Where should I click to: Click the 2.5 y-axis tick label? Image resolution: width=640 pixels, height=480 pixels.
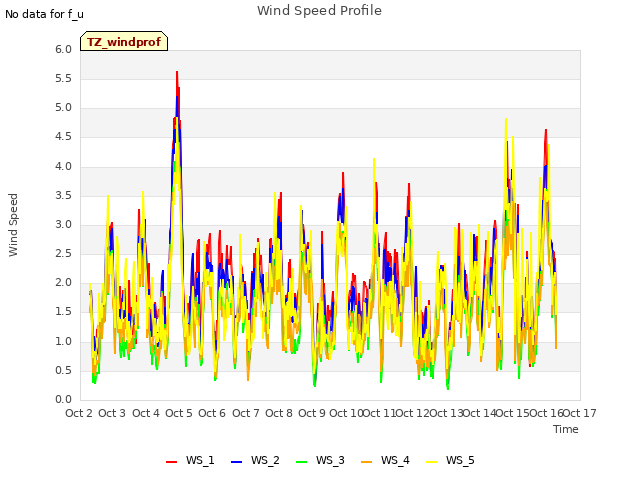click(64, 253)
